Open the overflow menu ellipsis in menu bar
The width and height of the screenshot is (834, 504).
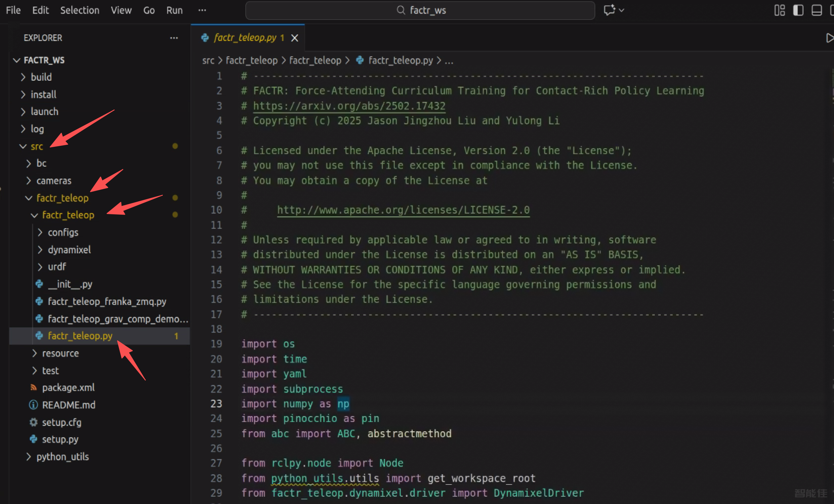coord(202,10)
